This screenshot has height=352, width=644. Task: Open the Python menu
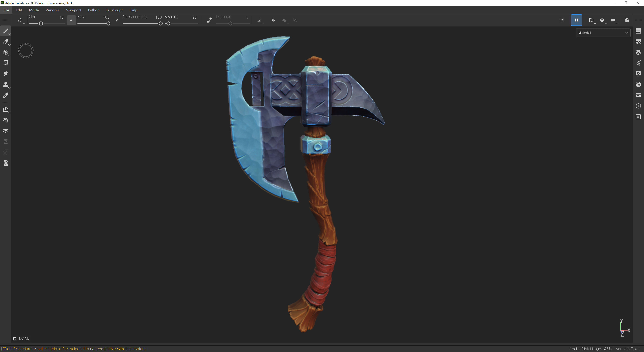[94, 10]
